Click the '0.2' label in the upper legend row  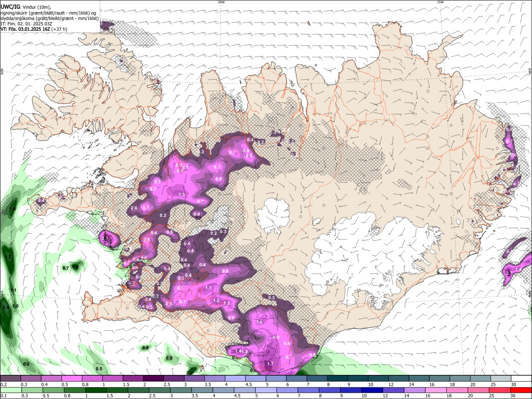click(x=3, y=384)
